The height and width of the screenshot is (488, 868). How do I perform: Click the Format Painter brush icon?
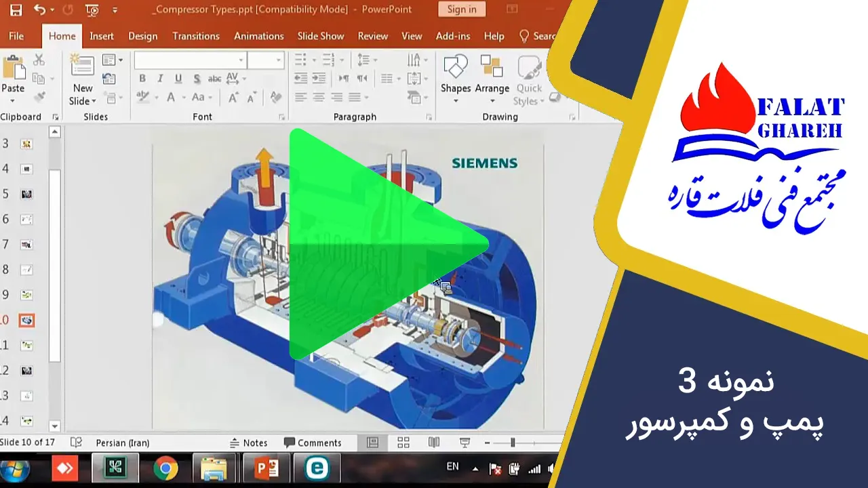pos(39,97)
